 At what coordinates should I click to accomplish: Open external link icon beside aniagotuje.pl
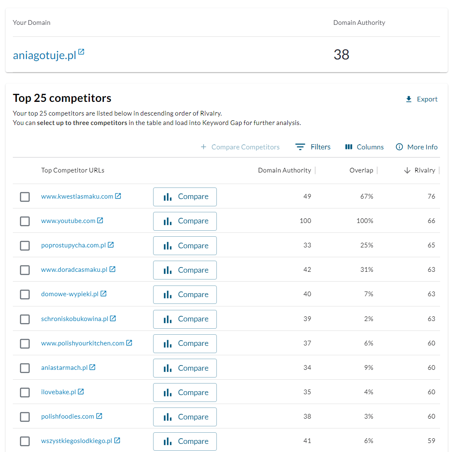click(x=81, y=52)
